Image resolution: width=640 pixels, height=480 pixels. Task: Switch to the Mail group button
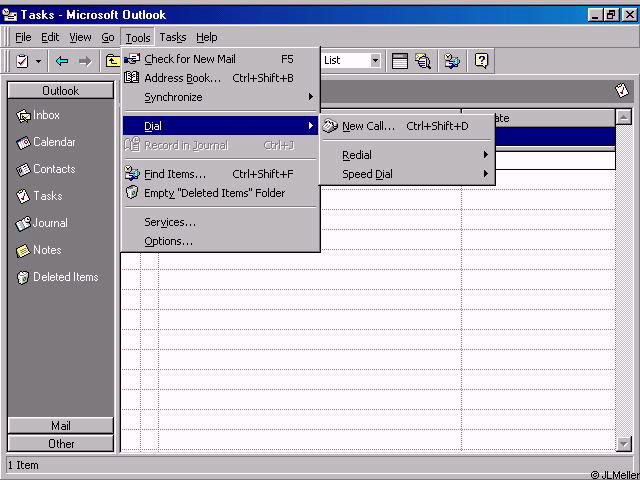pos(61,426)
